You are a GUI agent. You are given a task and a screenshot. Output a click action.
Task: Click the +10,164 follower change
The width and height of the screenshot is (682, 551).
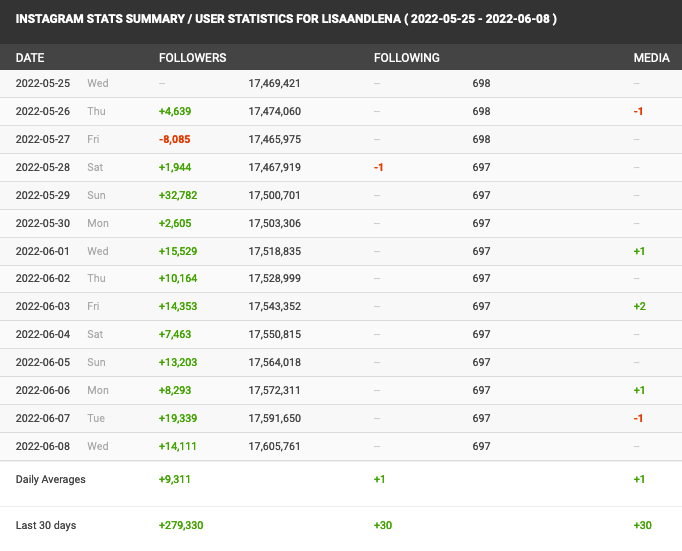coord(178,278)
